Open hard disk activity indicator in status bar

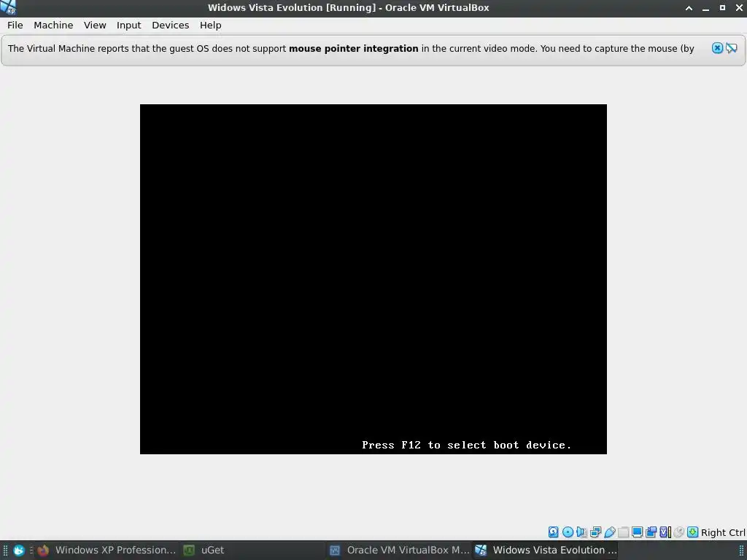[x=553, y=532]
